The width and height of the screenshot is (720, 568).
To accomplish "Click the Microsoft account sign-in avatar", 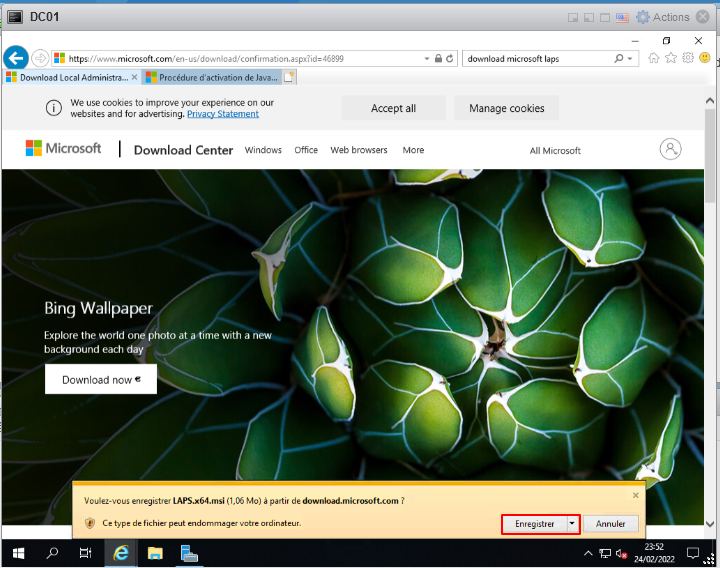I will coord(670,149).
